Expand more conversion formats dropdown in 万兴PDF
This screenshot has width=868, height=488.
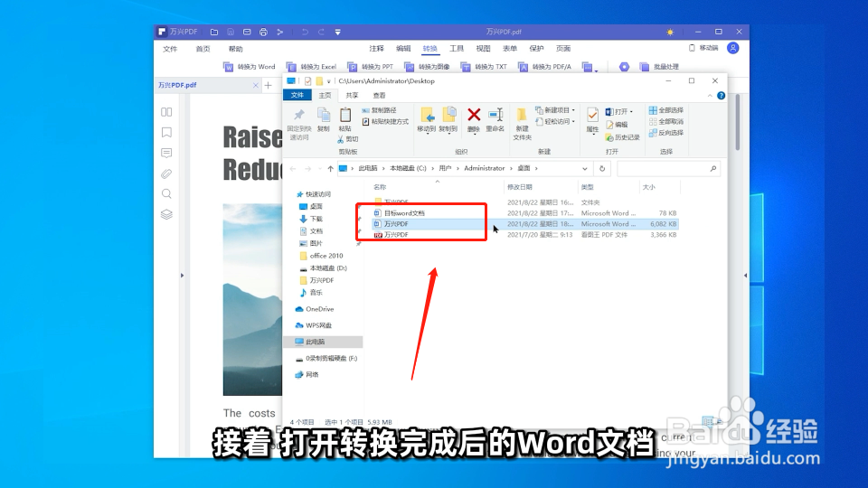pyautogui.click(x=590, y=68)
